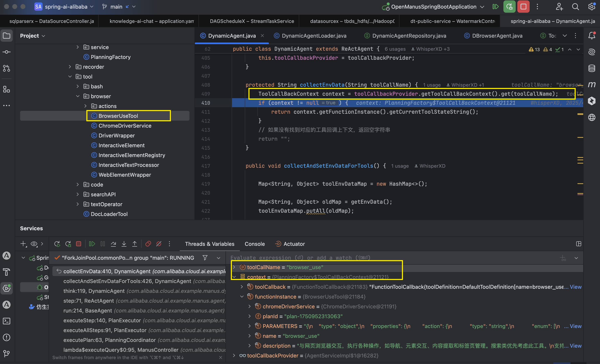Open View Breakpoints red circles icon
Image resolution: width=600 pixels, height=364 pixels.
click(x=148, y=244)
